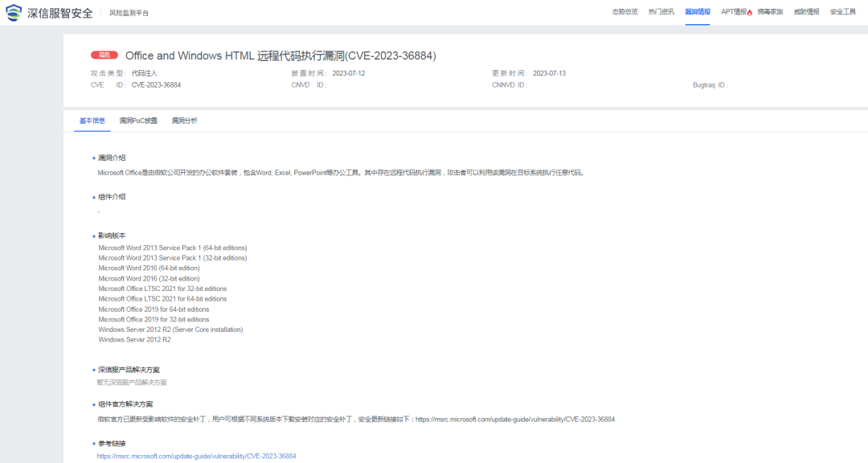Open the APT情报 navigation item
This screenshot has height=463, width=868.
pos(734,11)
